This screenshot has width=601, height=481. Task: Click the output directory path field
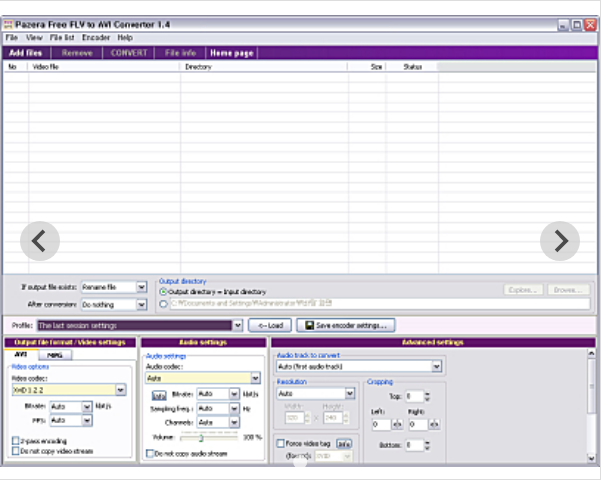pos(379,304)
